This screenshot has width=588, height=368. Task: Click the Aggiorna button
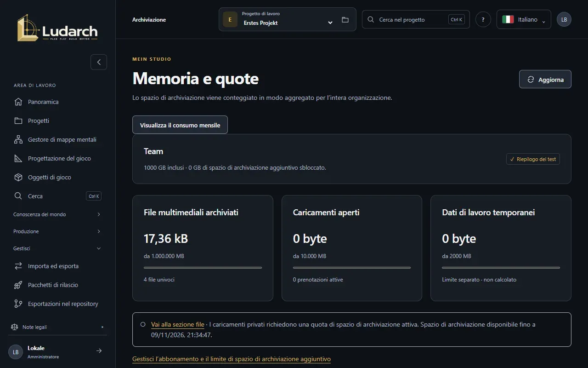(x=545, y=79)
